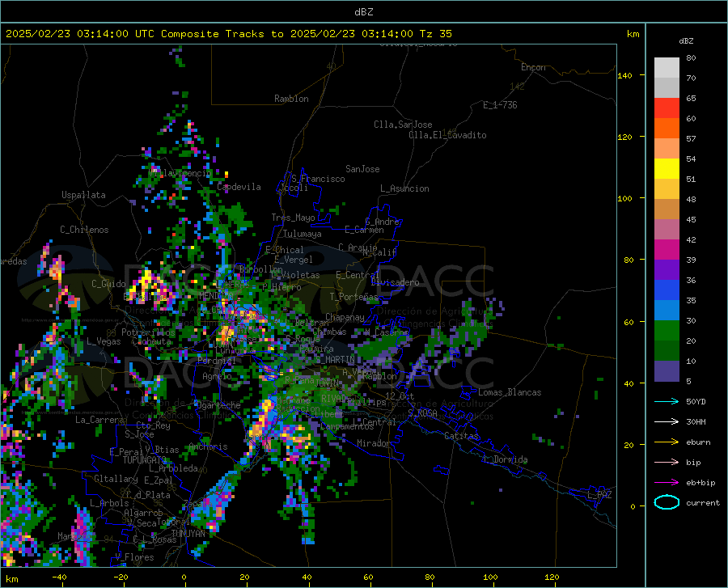The width and height of the screenshot is (728, 588).
Task: Click the Ugarteche map label
Action: coord(218,405)
